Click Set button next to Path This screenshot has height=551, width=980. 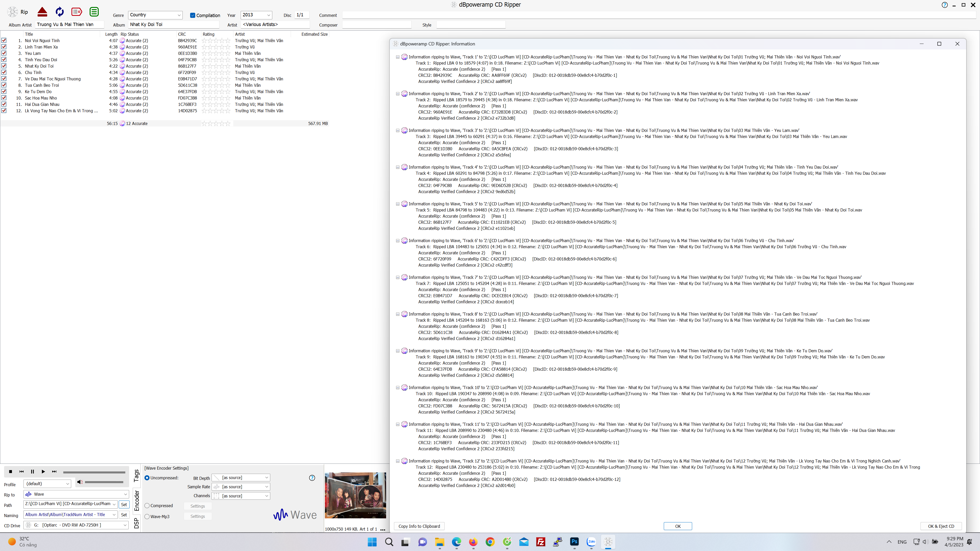[x=124, y=505]
